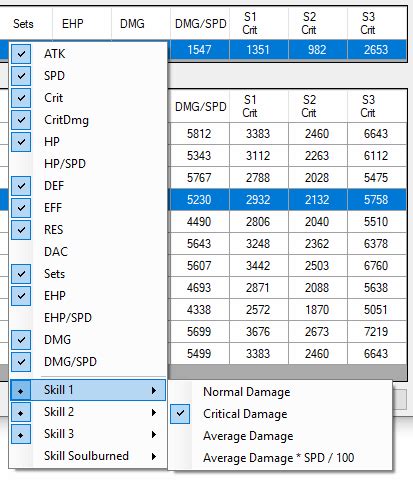Sort lower table by DMG/SPD header
The width and height of the screenshot is (413, 481).
(x=200, y=107)
